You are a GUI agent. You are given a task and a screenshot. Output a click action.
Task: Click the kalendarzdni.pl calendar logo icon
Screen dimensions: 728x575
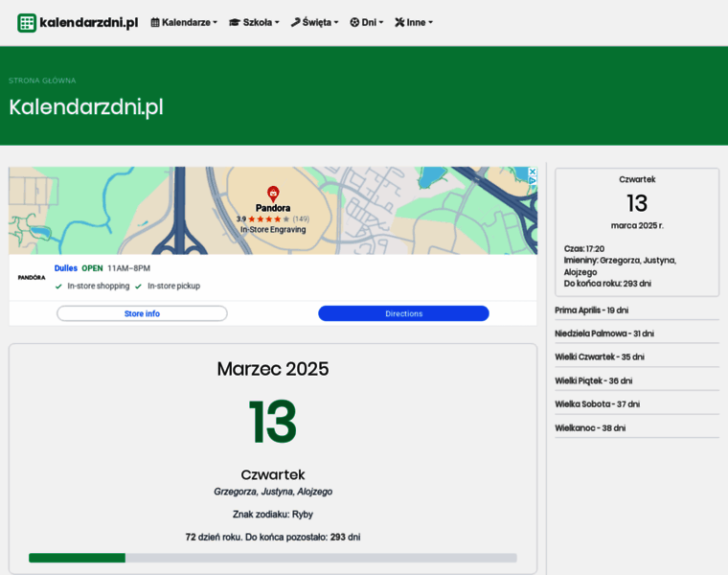pyautogui.click(x=27, y=23)
